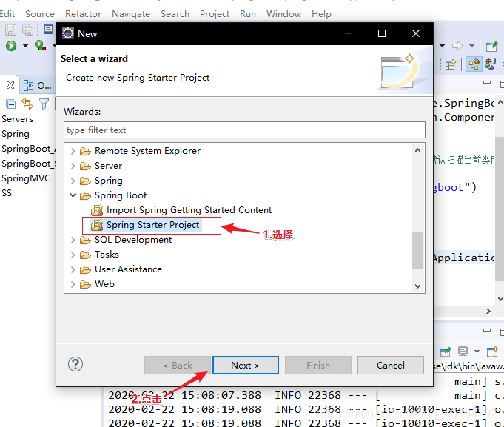This screenshot has width=504, height=427.
Task: Click the Run with coverage icon
Action: click(x=40, y=46)
